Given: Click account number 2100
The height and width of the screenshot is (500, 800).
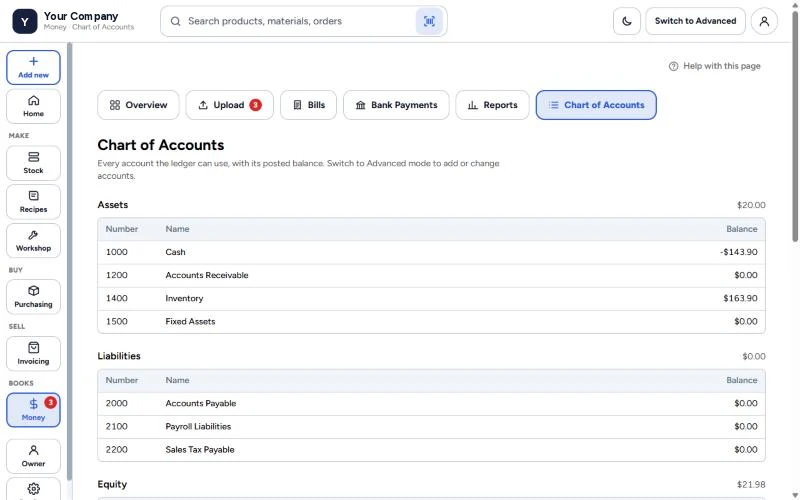Looking at the screenshot, I should pyautogui.click(x=116, y=427).
